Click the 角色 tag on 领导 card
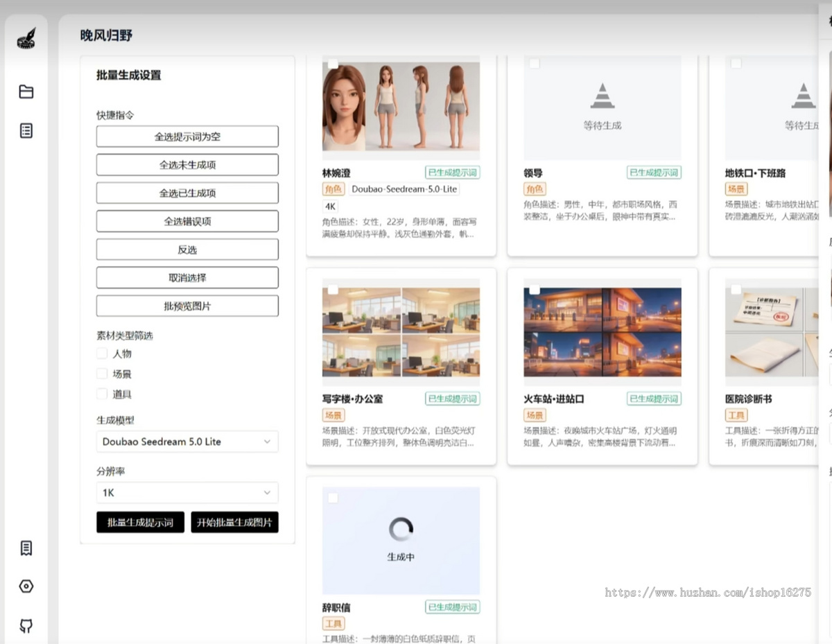The width and height of the screenshot is (832, 644). (535, 189)
